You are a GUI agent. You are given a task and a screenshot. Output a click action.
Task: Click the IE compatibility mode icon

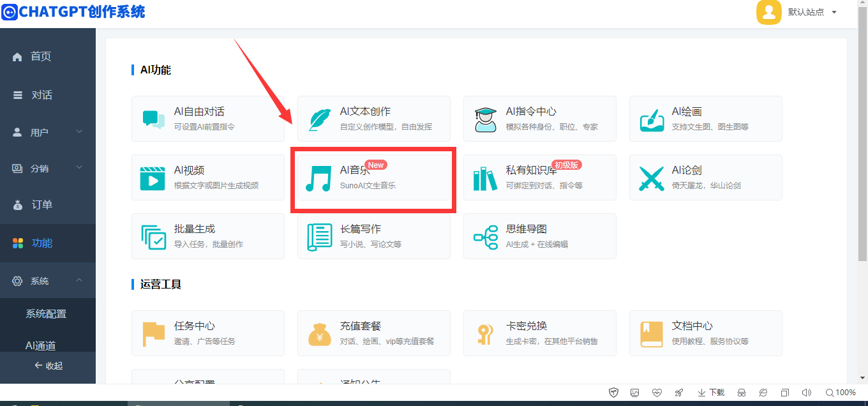click(763, 393)
